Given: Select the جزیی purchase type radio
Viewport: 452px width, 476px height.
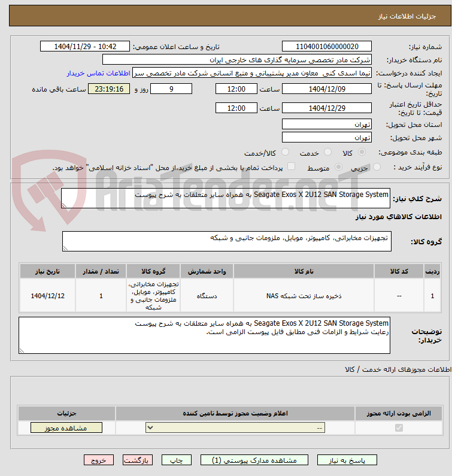Looking at the screenshot, I should point(377,167).
